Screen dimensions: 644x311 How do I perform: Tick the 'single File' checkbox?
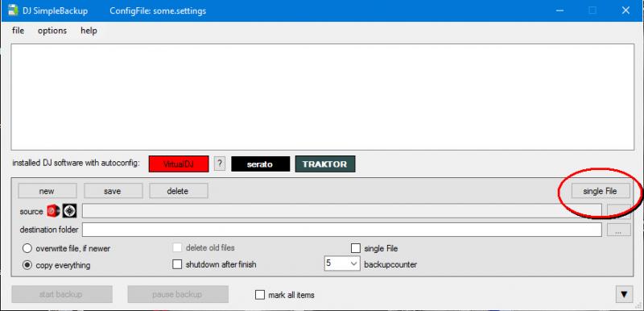[356, 248]
